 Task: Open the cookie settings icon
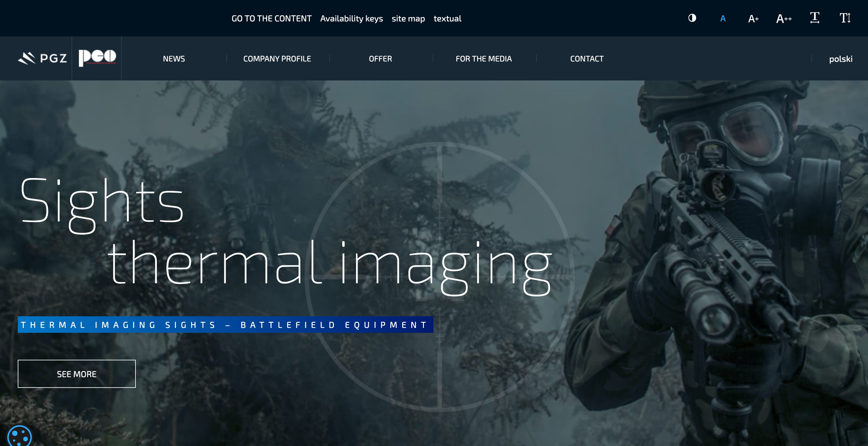pyautogui.click(x=20, y=437)
